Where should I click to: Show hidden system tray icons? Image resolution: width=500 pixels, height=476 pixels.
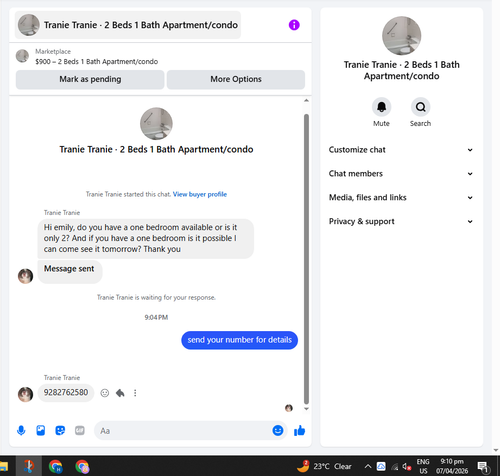(368, 466)
